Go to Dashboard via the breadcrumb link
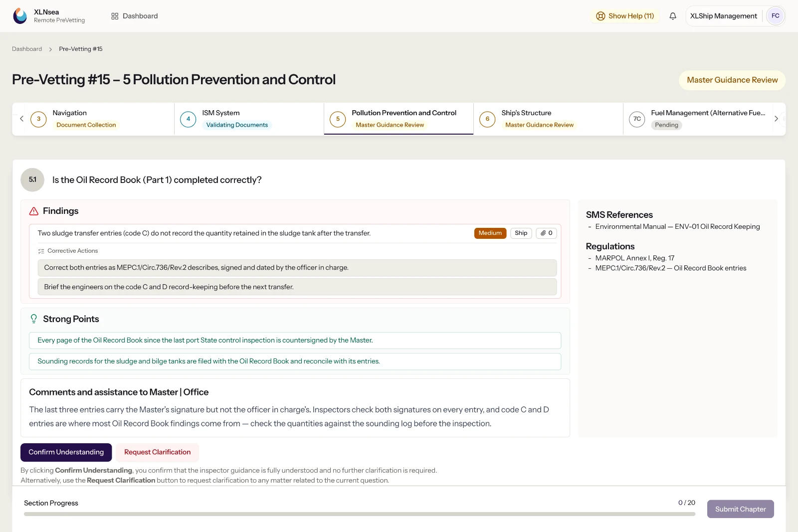The width and height of the screenshot is (798, 532). (x=27, y=49)
